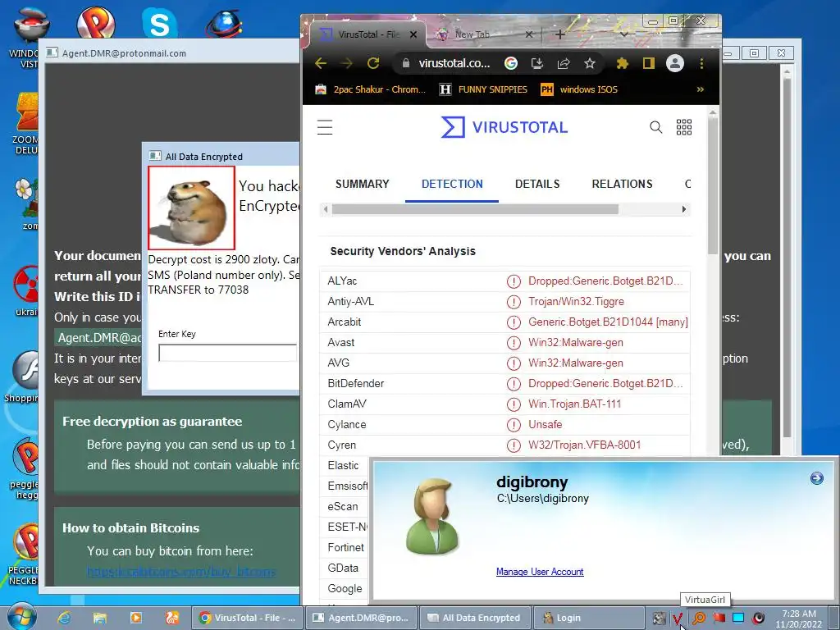The image size is (840, 630).
Task: Switch to the DETAILS tab
Action: pos(537,185)
